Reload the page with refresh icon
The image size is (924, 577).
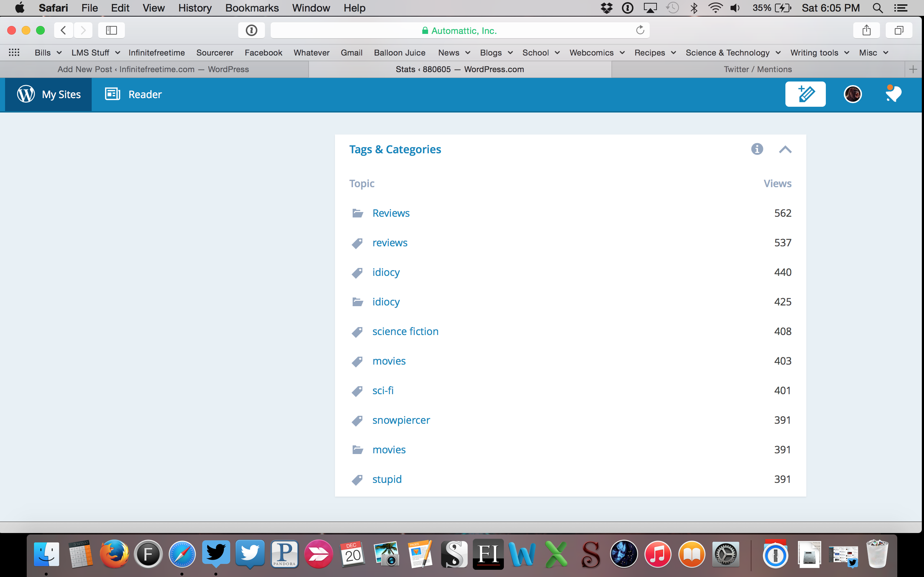tap(640, 31)
